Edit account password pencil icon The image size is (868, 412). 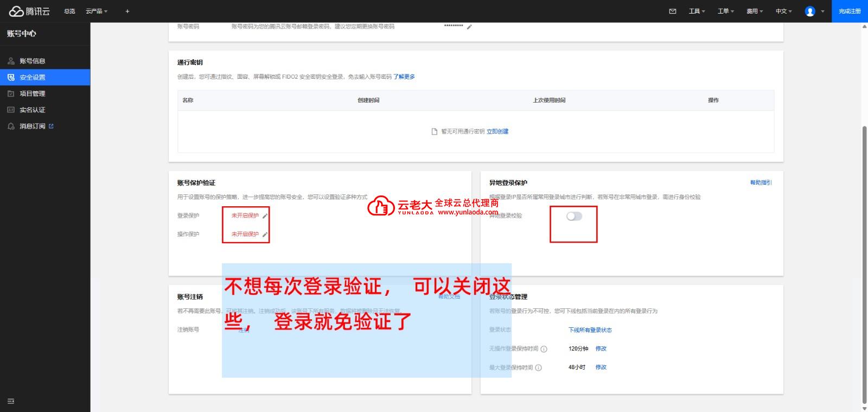(469, 27)
